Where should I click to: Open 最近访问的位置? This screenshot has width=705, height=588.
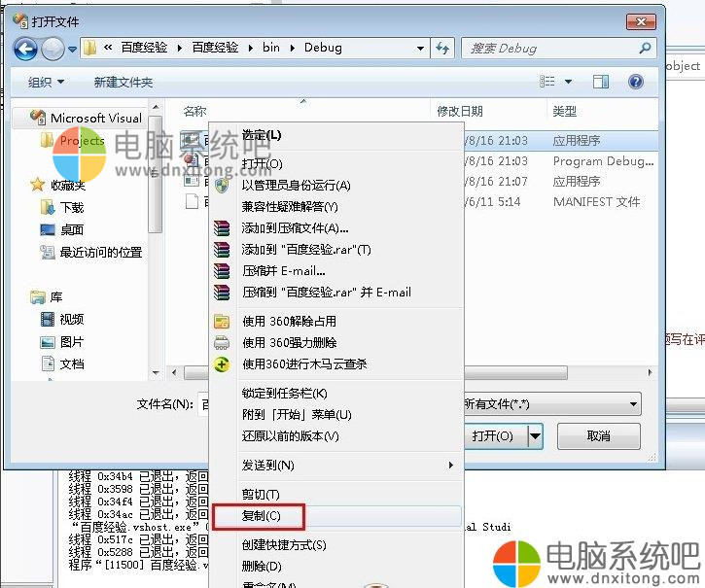click(91, 252)
